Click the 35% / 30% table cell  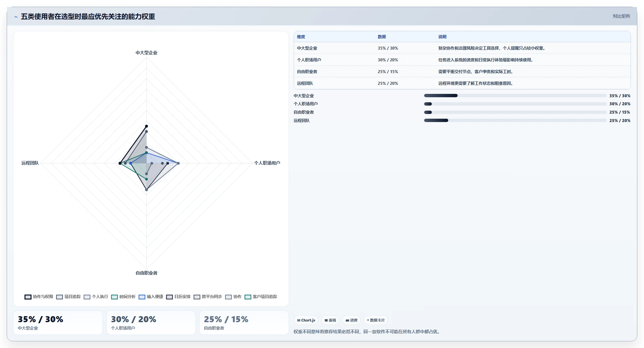[388, 48]
